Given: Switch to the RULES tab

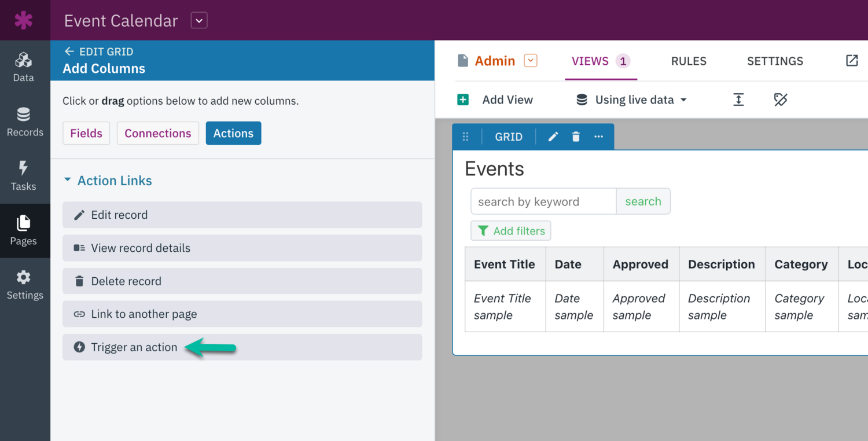Looking at the screenshot, I should point(689,61).
